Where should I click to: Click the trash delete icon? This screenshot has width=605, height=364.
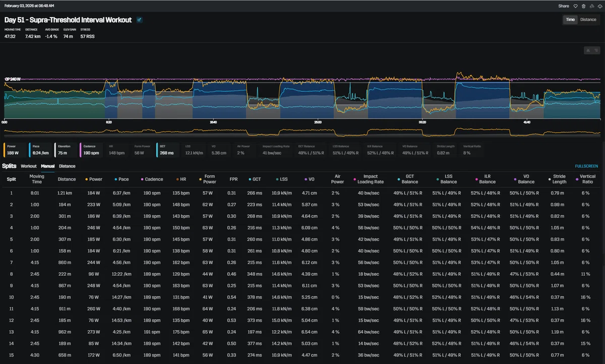[583, 6]
